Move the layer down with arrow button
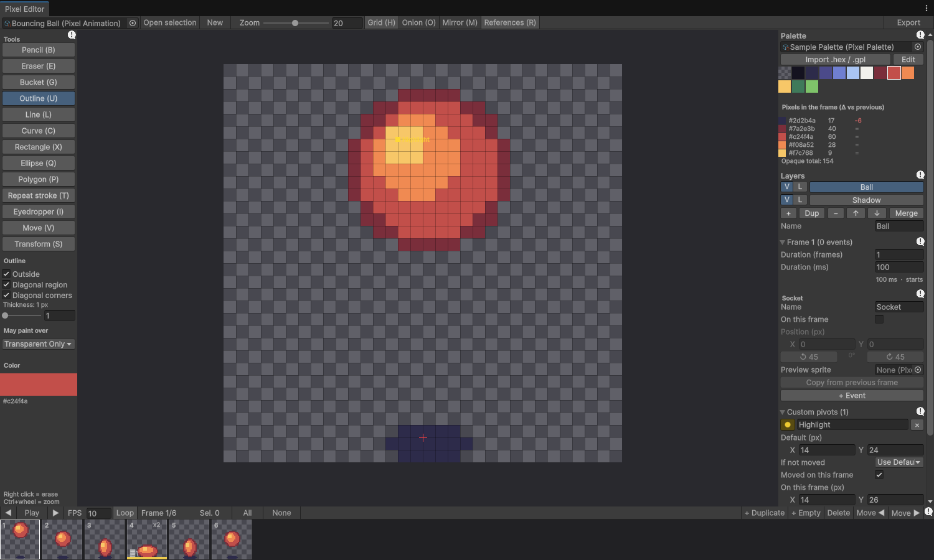934x560 pixels. click(877, 213)
